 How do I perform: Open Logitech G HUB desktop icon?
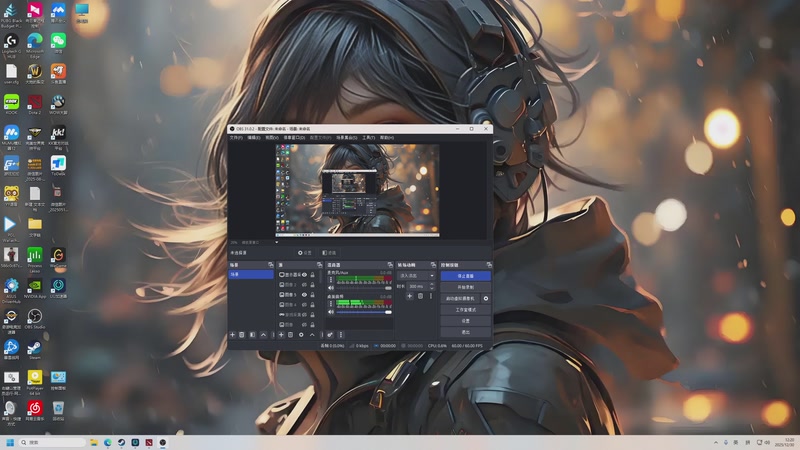click(11, 43)
